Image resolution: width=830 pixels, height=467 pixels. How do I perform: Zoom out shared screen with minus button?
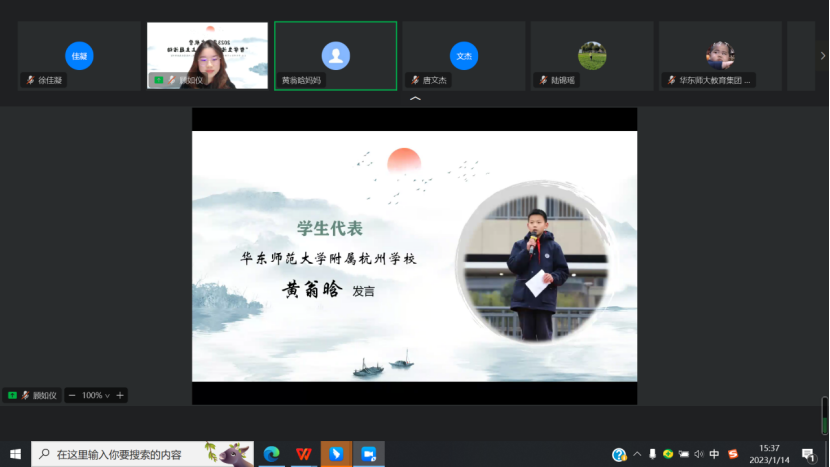click(72, 395)
